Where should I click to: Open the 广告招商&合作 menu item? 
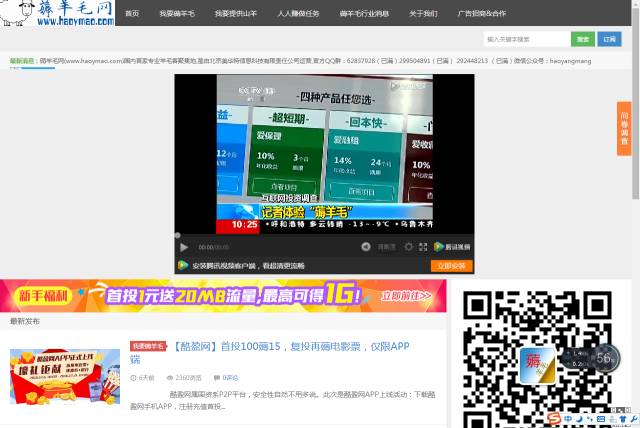(x=482, y=13)
